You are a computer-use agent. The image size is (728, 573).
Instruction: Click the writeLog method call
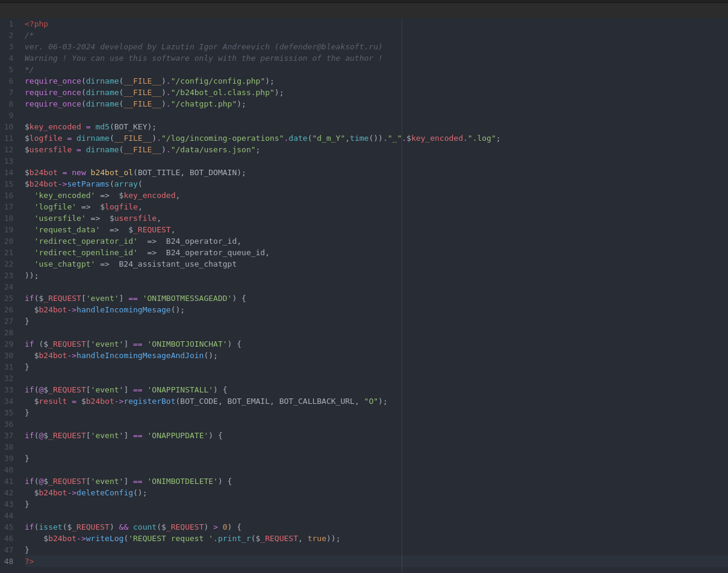[105, 539]
